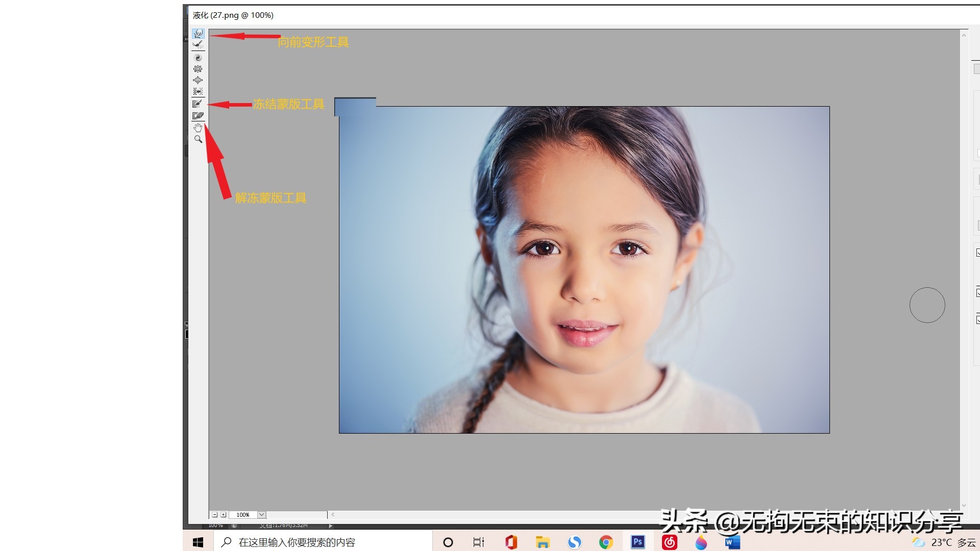Click the vertical scrollbar up arrow
980x551 pixels.
[964, 35]
